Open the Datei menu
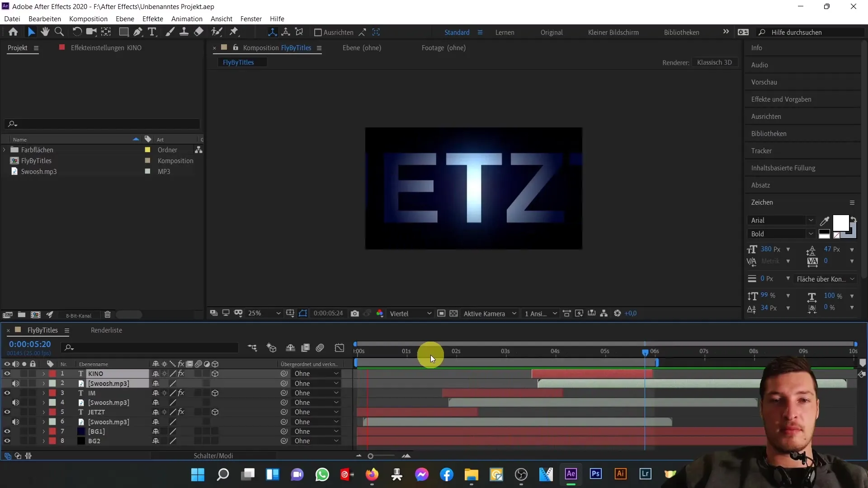 tap(12, 19)
